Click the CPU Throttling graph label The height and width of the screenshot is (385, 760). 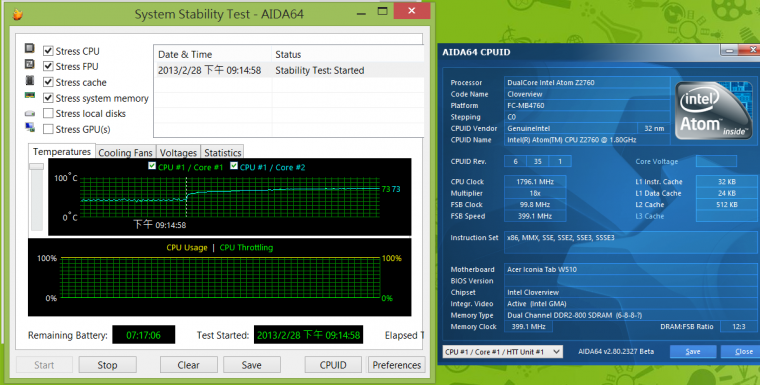(246, 248)
